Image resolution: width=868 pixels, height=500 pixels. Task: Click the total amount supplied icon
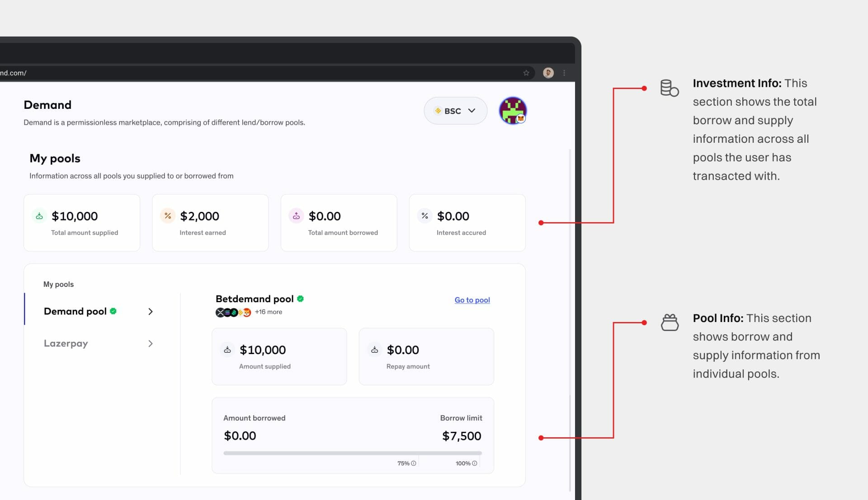[39, 216]
